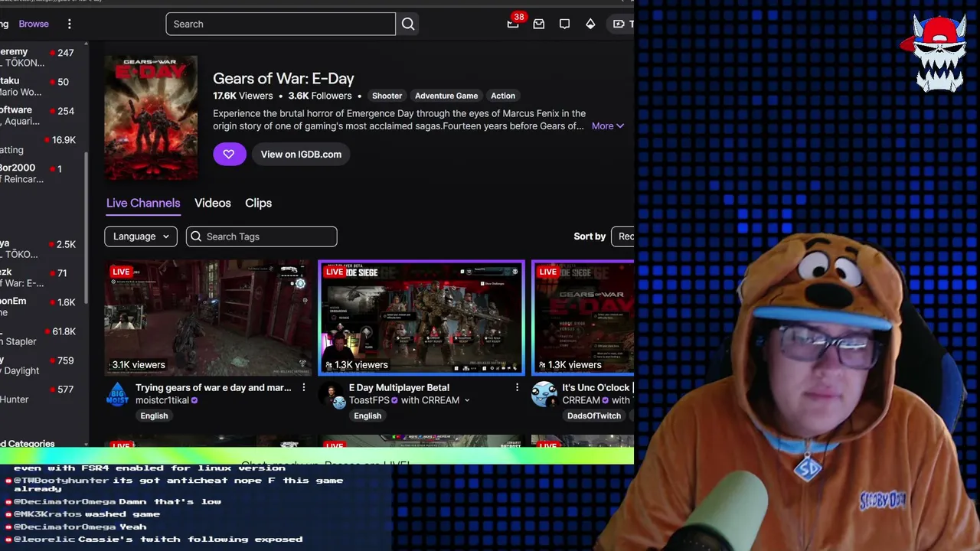Click inside the top Search field
The height and width of the screenshot is (551, 980).
[x=280, y=24]
